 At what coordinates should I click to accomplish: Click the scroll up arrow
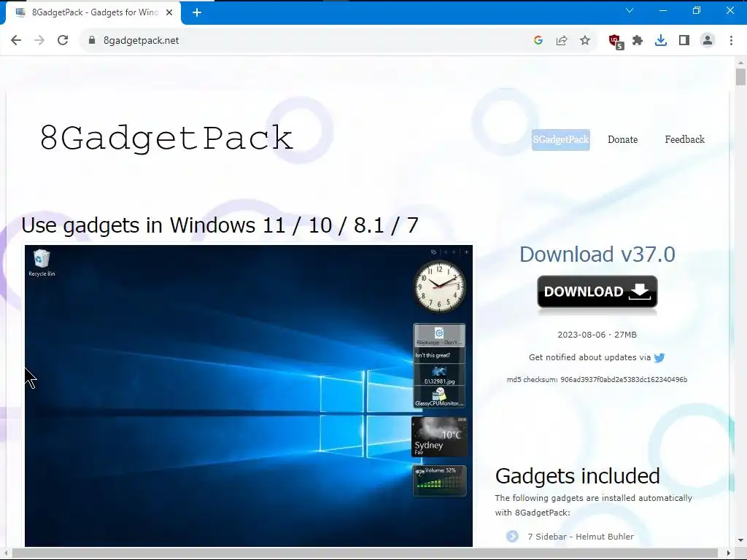click(x=740, y=63)
